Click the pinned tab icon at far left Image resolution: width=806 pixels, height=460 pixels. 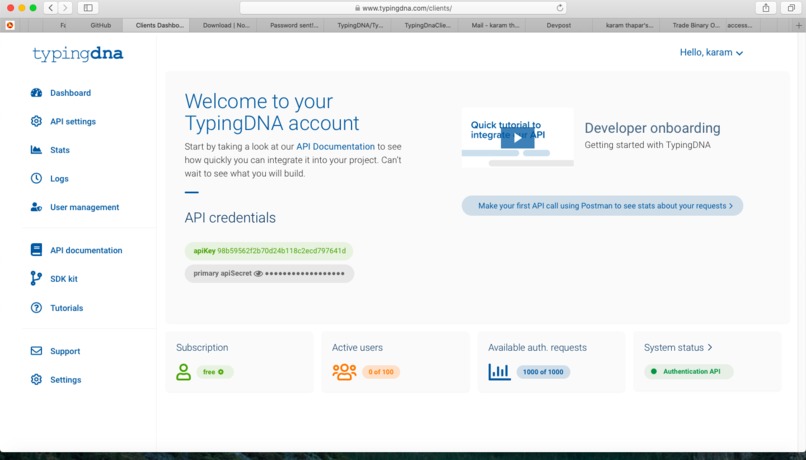tap(10, 25)
